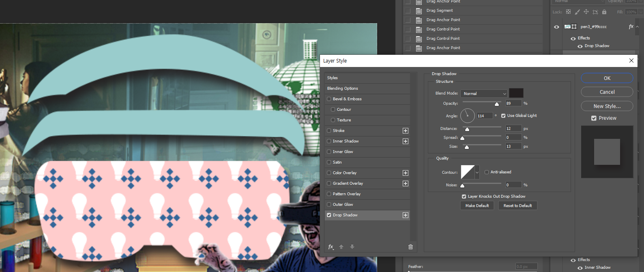644x272 pixels.
Task: Click the angle dial in Drop Shadow
Action: 467,116
